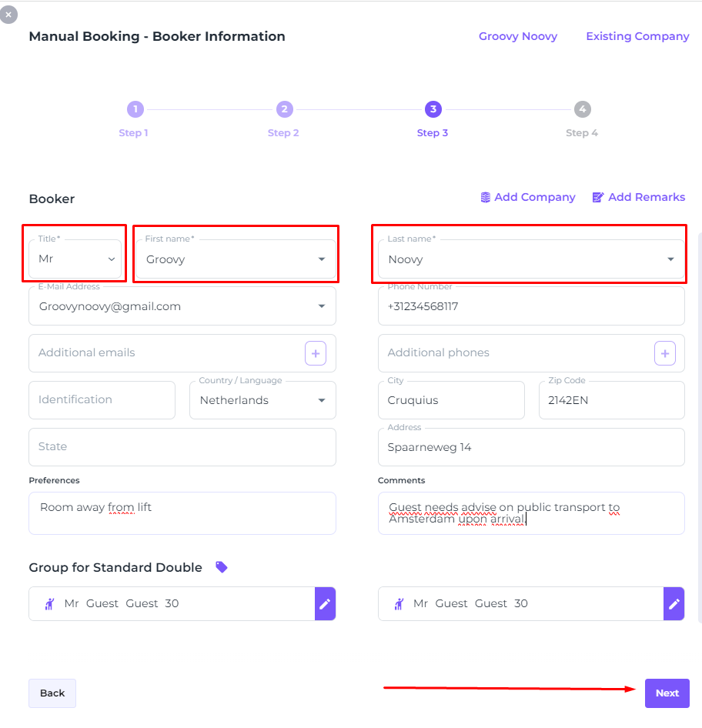Click the Add Remarks pencil icon
702x728 pixels.
[x=598, y=197]
